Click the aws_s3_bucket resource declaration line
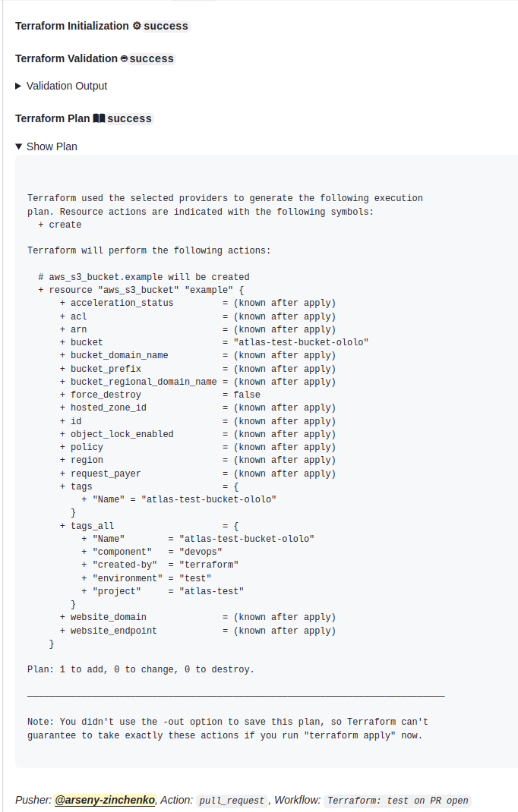Screen dimensions: 518x812 (x=141, y=290)
